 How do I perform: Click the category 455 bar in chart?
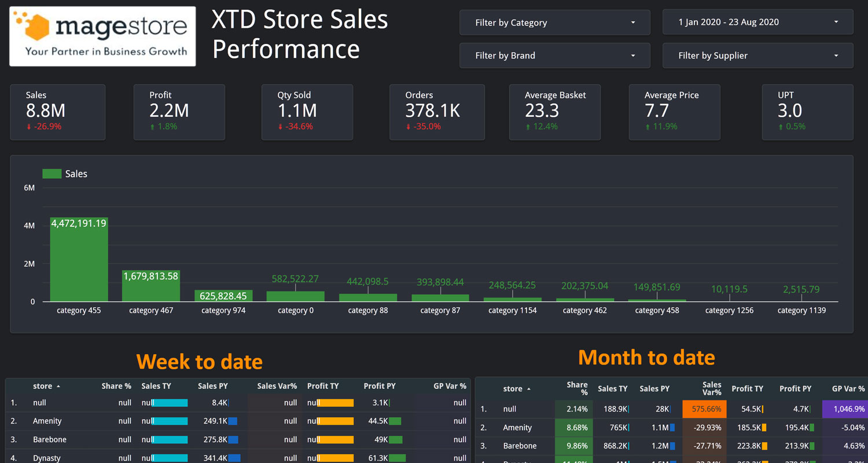(x=79, y=259)
